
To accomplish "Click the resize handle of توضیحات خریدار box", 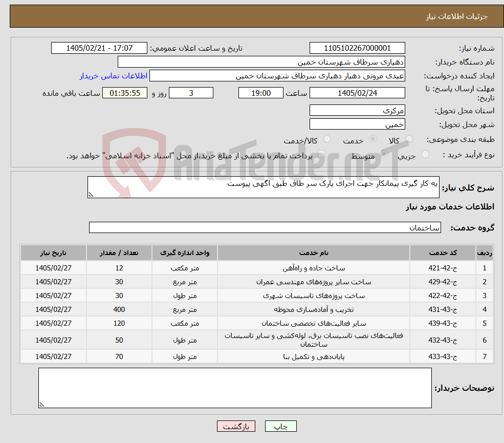I will [41, 405].
